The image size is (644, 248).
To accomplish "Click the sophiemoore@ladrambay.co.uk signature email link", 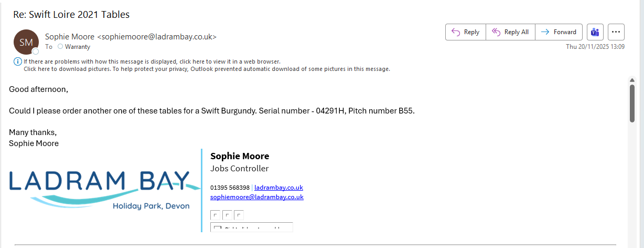I will 257,197.
